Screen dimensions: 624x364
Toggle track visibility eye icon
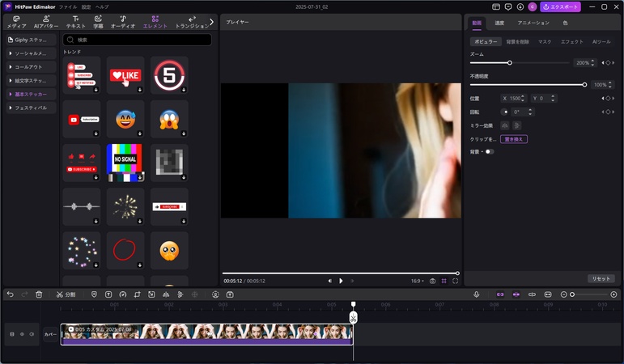click(23, 334)
